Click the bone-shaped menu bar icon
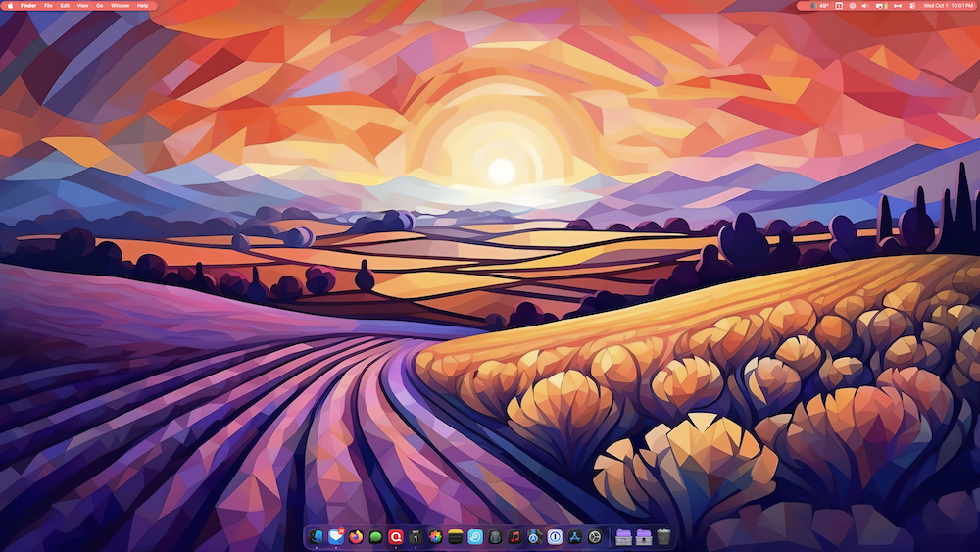 pyautogui.click(x=898, y=6)
